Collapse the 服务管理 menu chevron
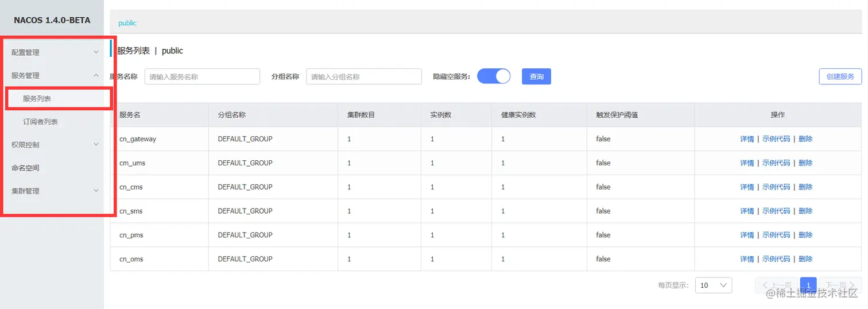868x309 pixels. [x=96, y=75]
